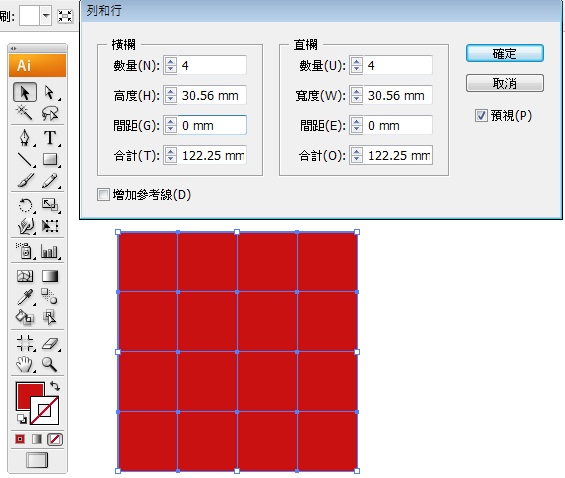The height and width of the screenshot is (478, 565).
Task: Apply Gradient mode button
Action: (x=37, y=439)
